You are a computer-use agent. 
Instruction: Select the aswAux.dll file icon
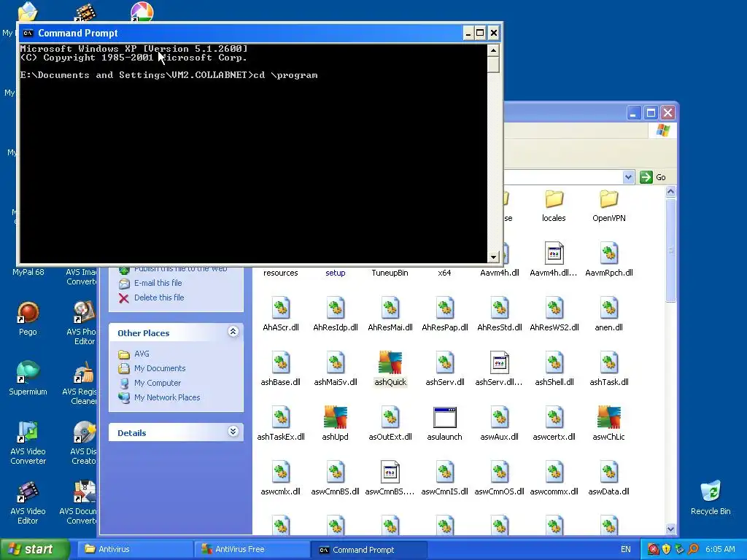499,418
